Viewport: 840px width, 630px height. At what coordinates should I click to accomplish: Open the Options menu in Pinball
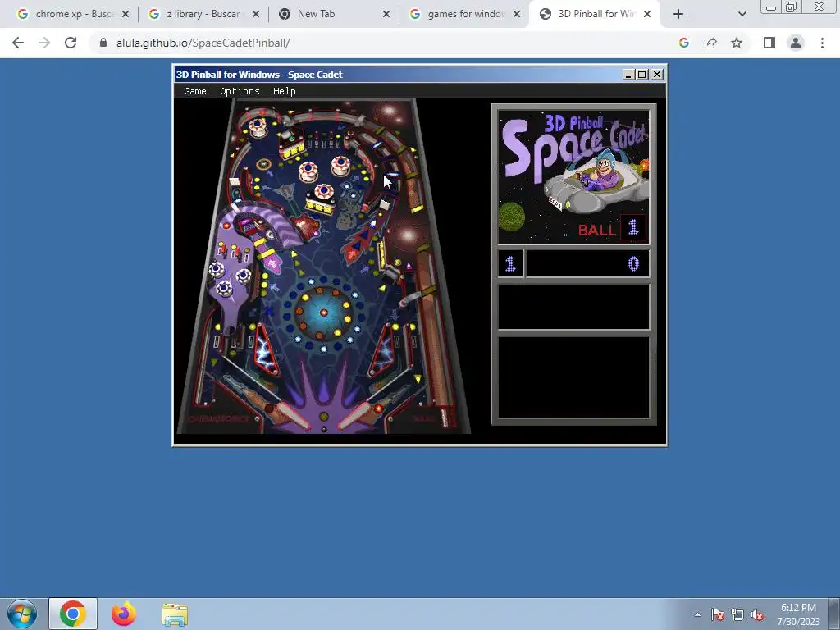240,91
